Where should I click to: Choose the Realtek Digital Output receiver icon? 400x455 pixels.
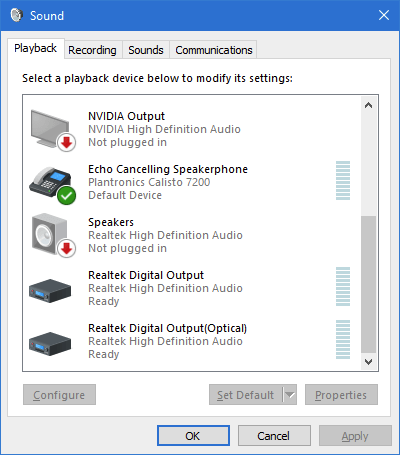coord(50,291)
